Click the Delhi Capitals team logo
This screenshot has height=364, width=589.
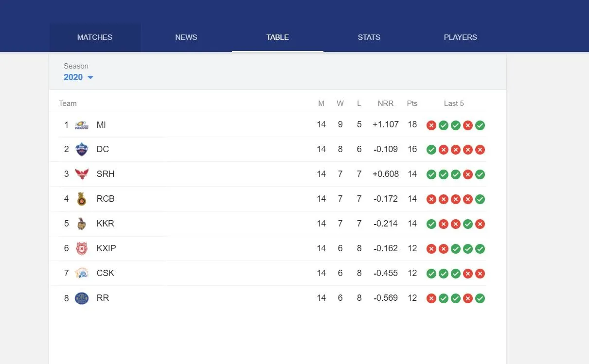tap(82, 149)
